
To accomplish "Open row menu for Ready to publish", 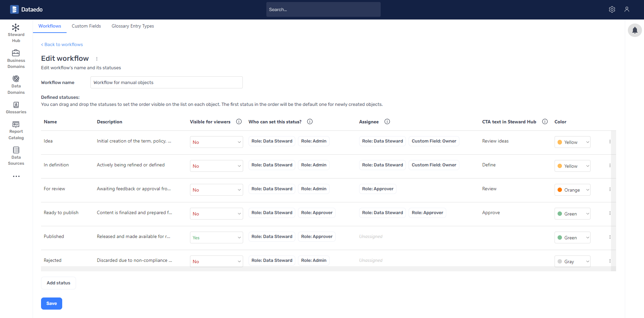I will coord(610,213).
